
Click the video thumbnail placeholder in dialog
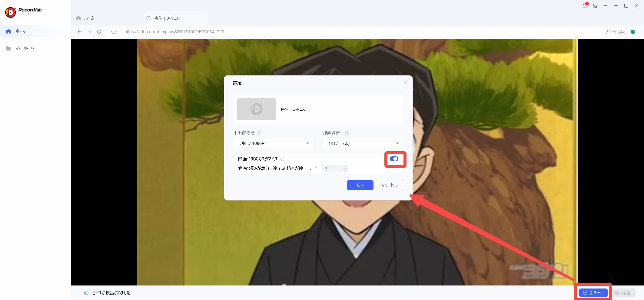(x=257, y=109)
